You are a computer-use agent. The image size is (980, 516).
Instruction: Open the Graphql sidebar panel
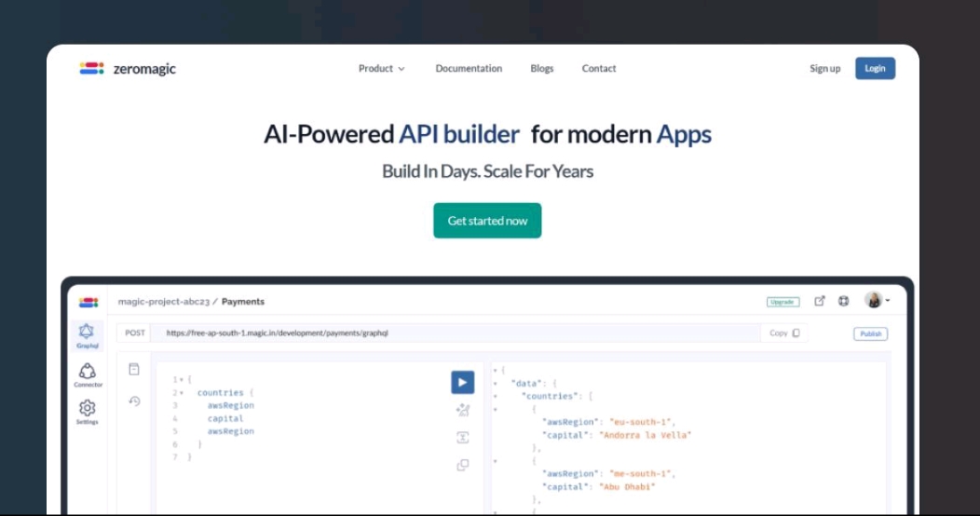tap(88, 335)
